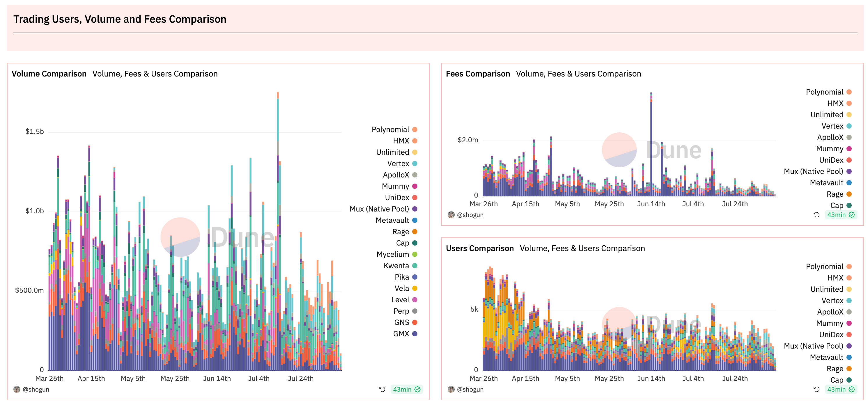
Task: Toggle Mux (Native Pool) in Volume Comparison legend
Action: coord(383,209)
